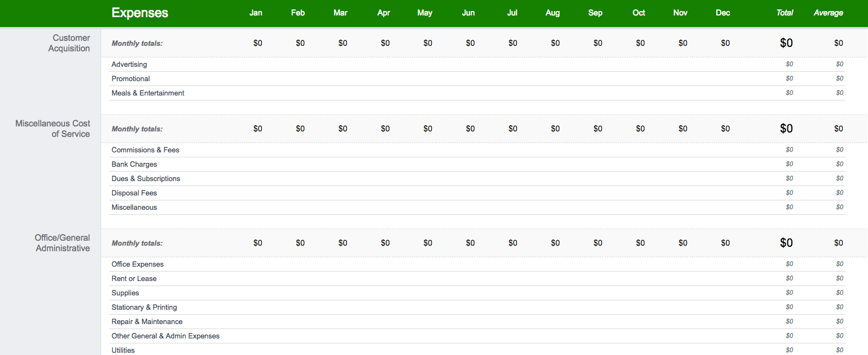
Task: Select the Office/General Administrative section label
Action: [62, 243]
